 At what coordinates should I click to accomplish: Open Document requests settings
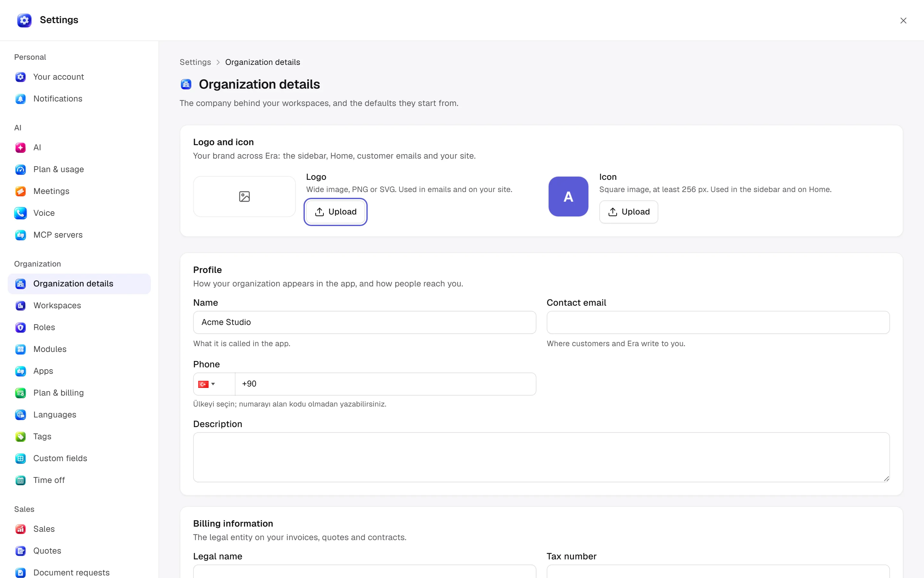point(79,572)
